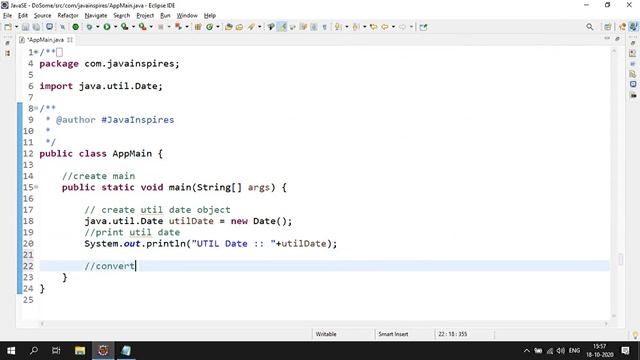This screenshot has width=640, height=360.
Task: Click the Open Perspective icon
Action: [x=608, y=27]
